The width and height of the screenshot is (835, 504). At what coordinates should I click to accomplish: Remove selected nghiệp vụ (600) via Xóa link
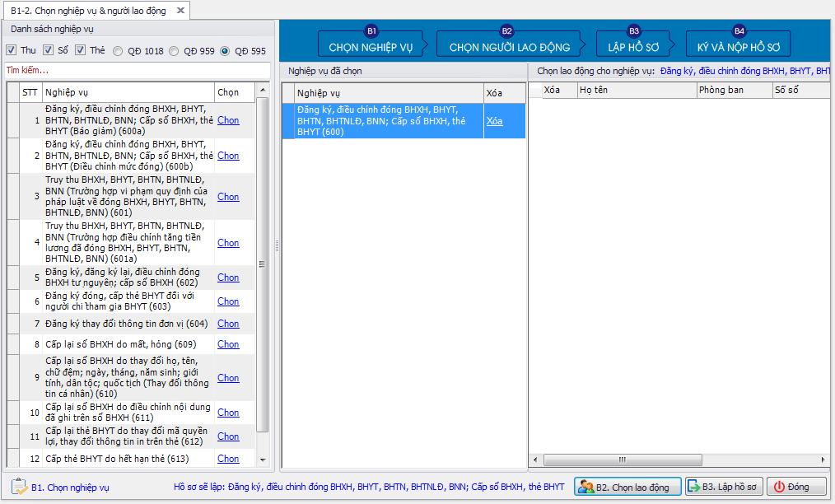(x=494, y=121)
